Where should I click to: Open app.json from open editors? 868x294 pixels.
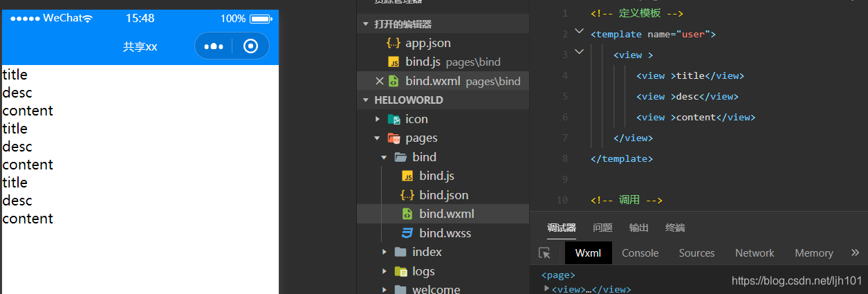pos(443,43)
